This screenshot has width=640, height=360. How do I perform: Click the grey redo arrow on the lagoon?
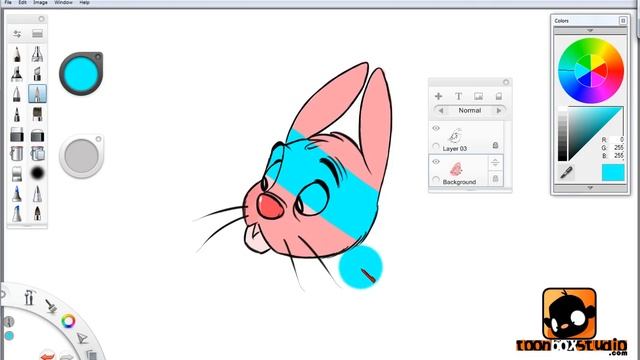pyautogui.click(x=67, y=357)
